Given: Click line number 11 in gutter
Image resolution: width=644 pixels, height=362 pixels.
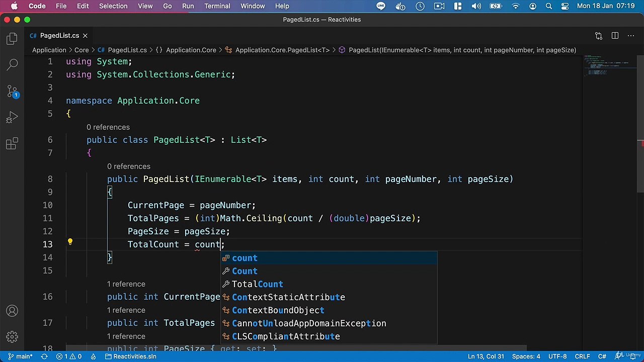Looking at the screenshot, I should (x=47, y=218).
